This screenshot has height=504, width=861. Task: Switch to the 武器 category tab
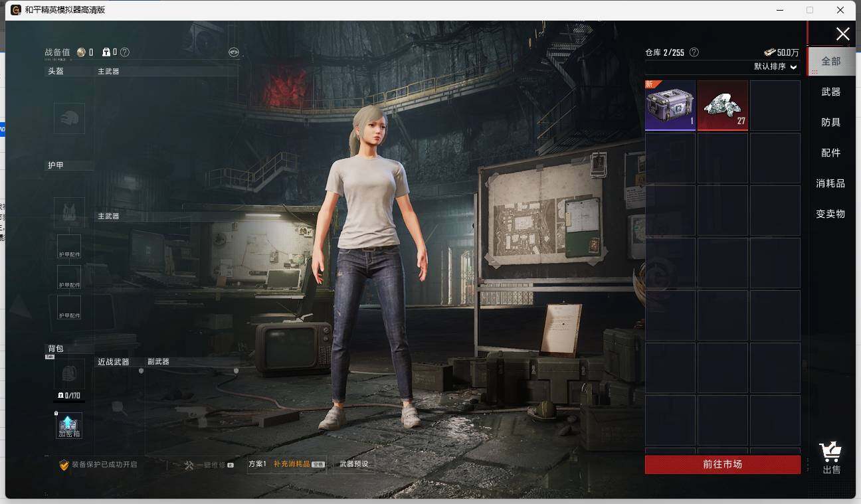click(831, 92)
